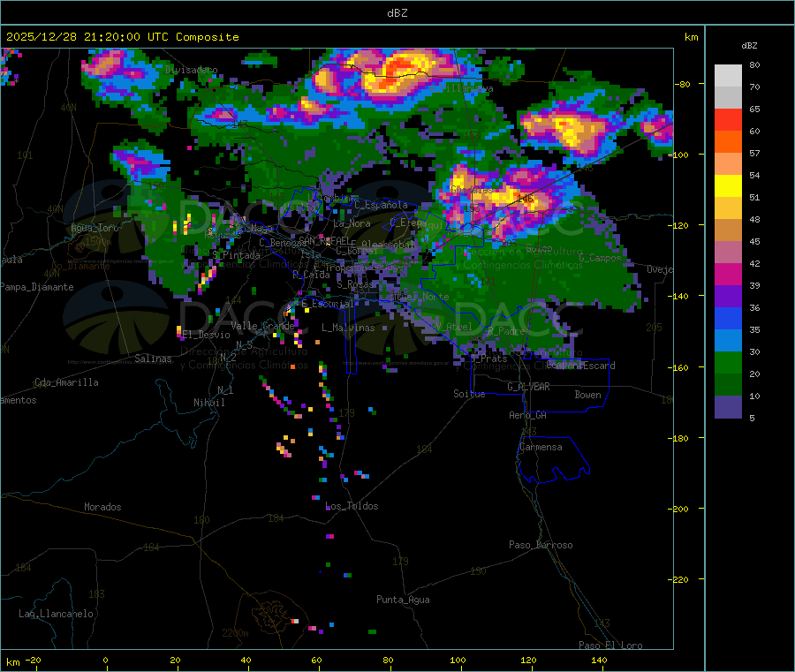The image size is (795, 672).
Task: Click the 100 km bottom axis label
Action: (458, 660)
